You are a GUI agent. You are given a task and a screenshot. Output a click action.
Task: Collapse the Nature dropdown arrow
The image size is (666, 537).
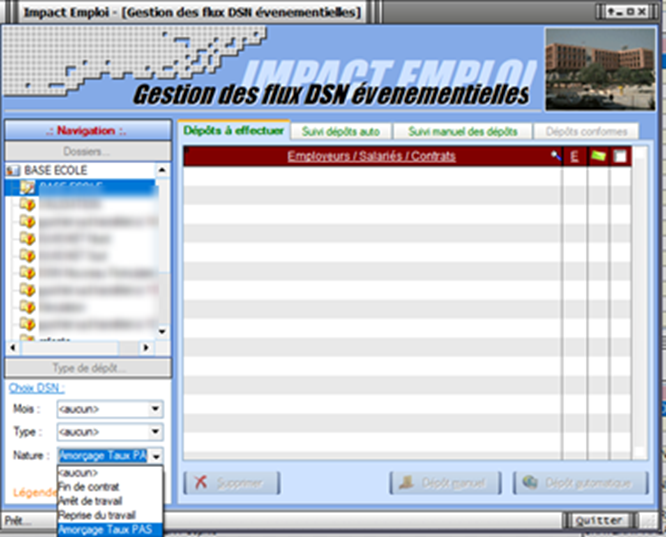coord(156,456)
